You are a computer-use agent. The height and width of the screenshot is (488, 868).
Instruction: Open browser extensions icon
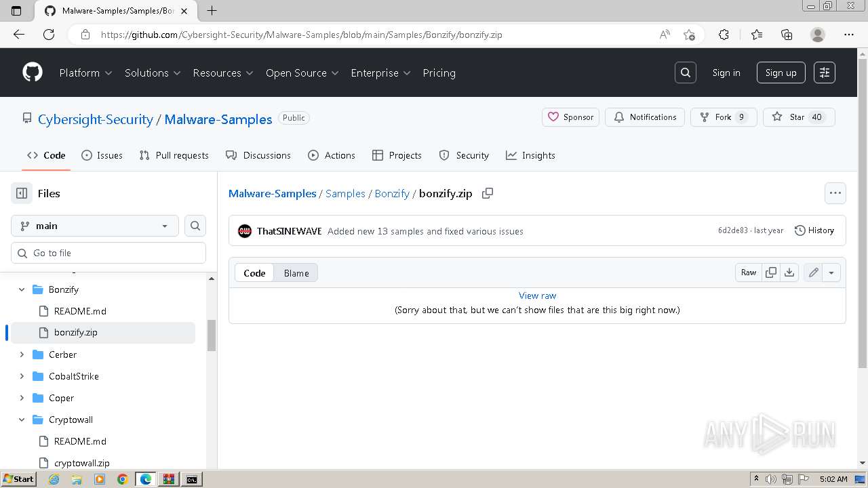[724, 35]
